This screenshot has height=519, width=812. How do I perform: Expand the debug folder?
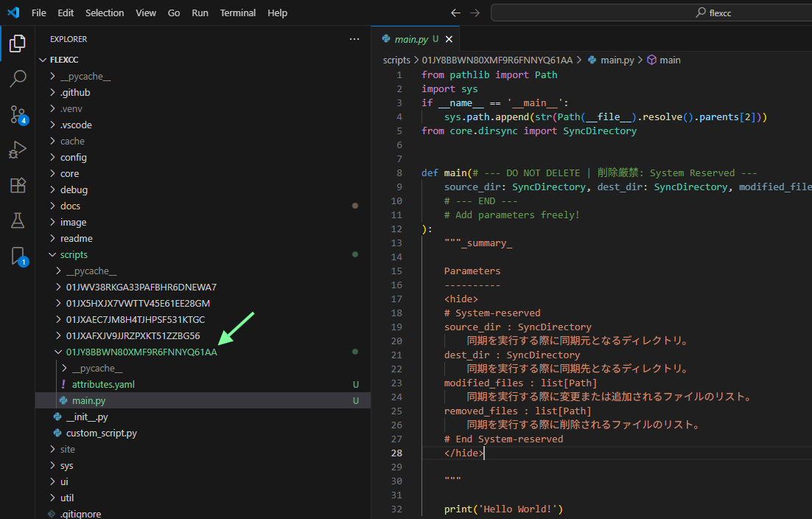coord(203,189)
